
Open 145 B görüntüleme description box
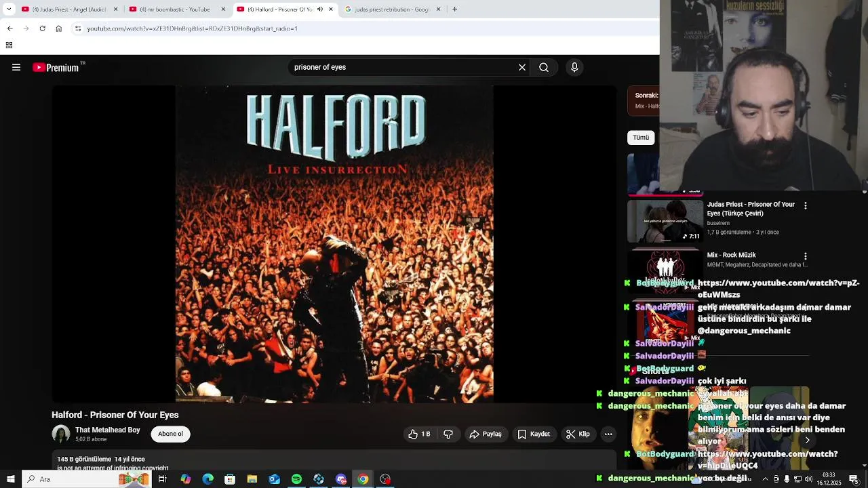[334, 461]
